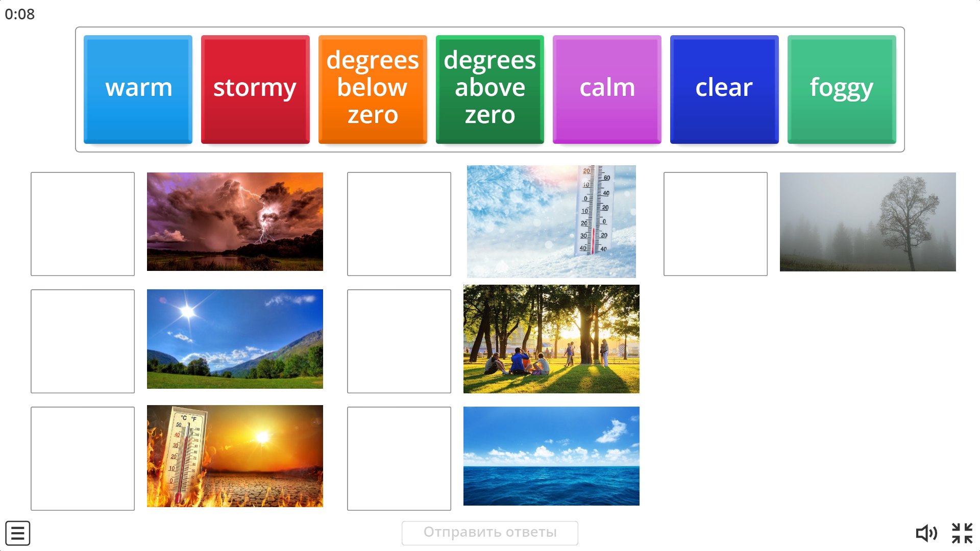Choose the orange 'degrees below zero' tile
The height and width of the screenshot is (551, 980).
[x=373, y=89]
